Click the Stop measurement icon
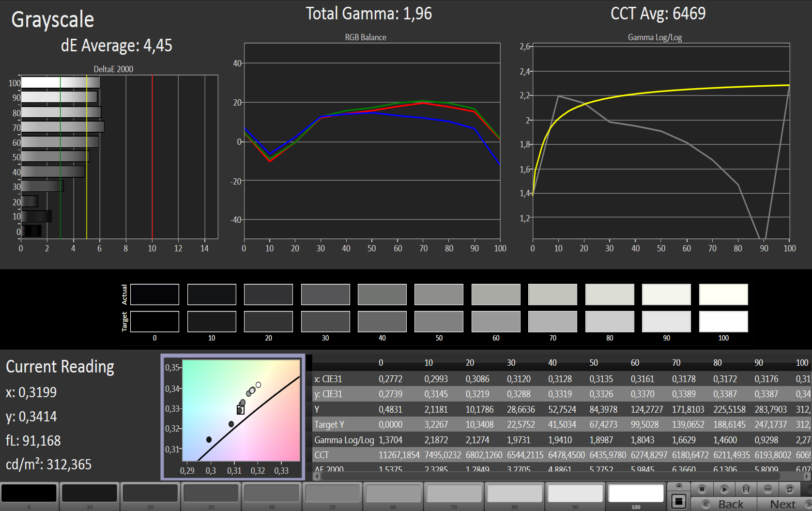 [702, 489]
